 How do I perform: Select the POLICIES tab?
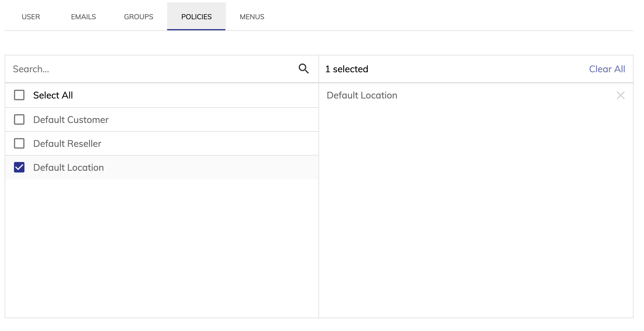click(196, 17)
